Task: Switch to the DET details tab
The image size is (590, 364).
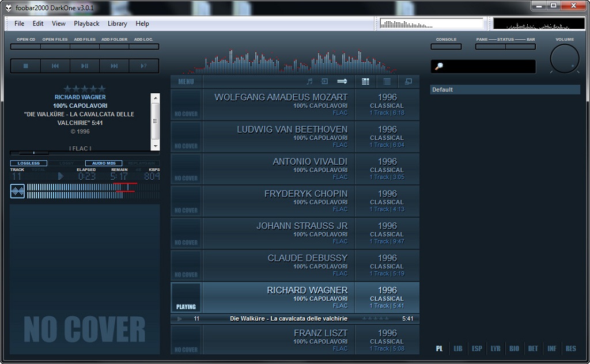Action: point(533,348)
